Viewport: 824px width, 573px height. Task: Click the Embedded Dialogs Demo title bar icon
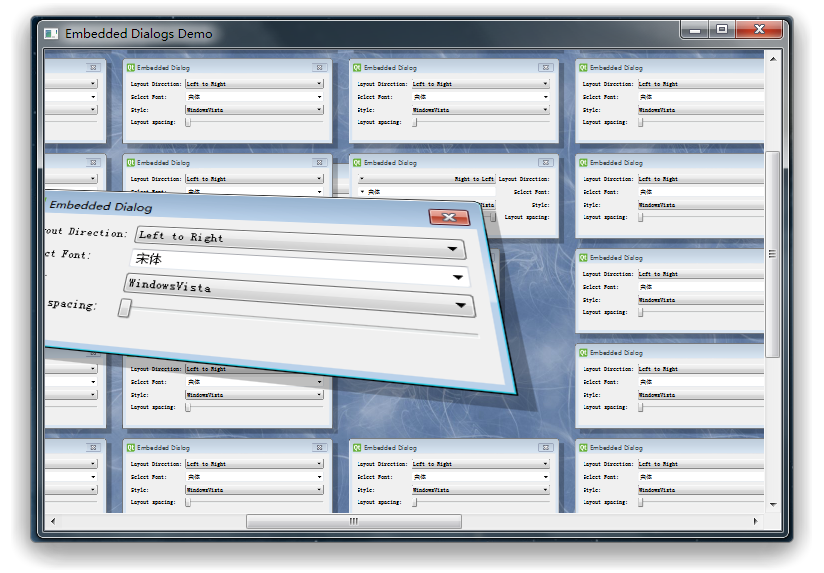click(51, 34)
